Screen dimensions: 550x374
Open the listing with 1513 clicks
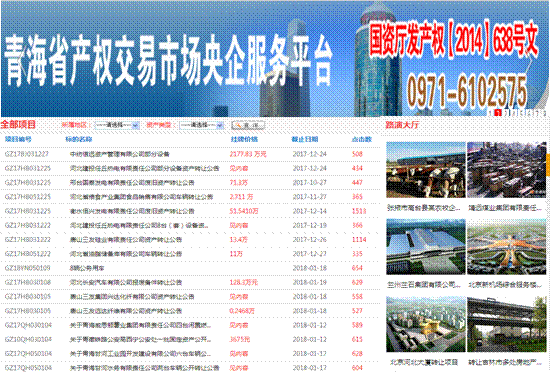pos(132,211)
